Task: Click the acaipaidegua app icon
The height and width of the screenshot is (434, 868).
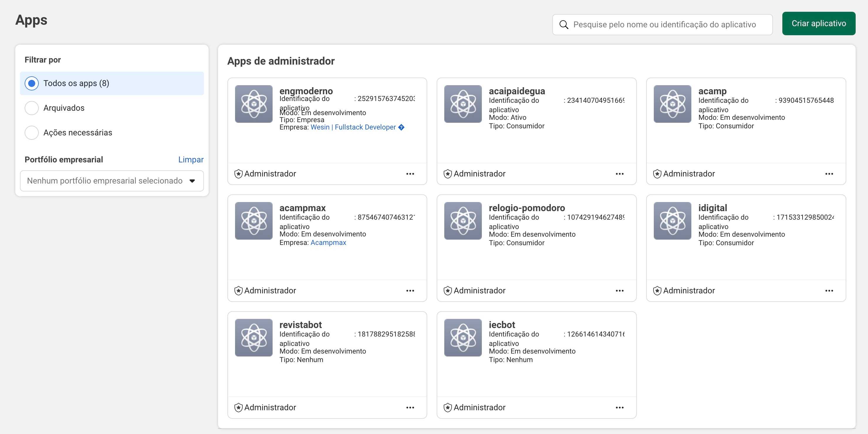Action: [x=463, y=104]
